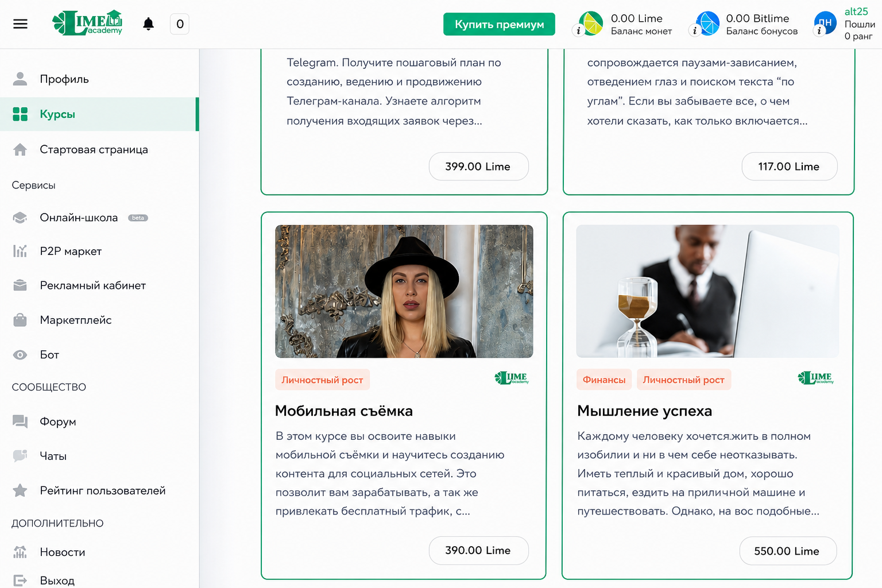Click the Lime coin balance icon
Screen dimensions: 882x588
[591, 23]
